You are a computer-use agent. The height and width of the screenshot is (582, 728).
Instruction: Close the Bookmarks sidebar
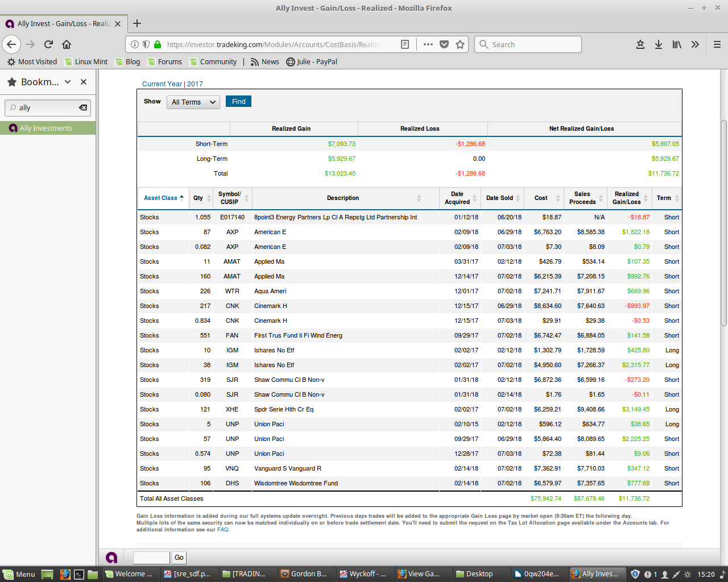(x=84, y=82)
